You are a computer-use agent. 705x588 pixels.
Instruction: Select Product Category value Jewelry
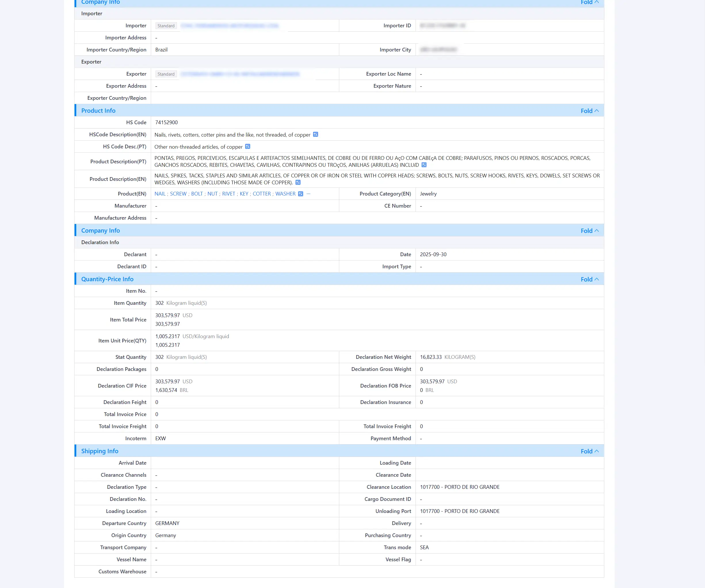click(428, 194)
